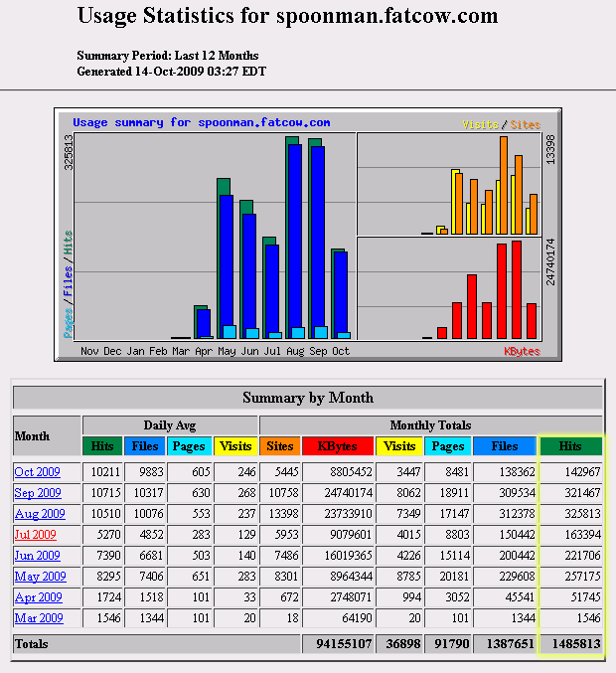The image size is (616, 673).
Task: Click the red KBytes column header
Action: pos(339,446)
